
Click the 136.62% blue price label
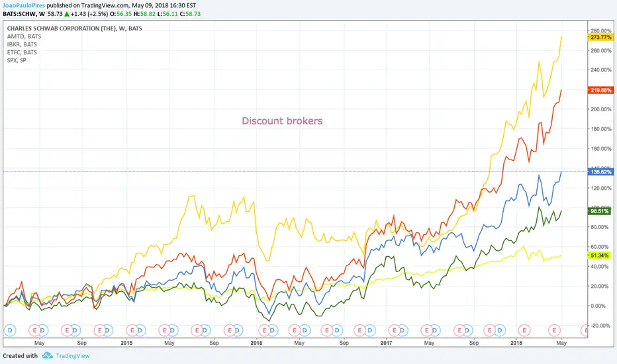[x=601, y=172]
